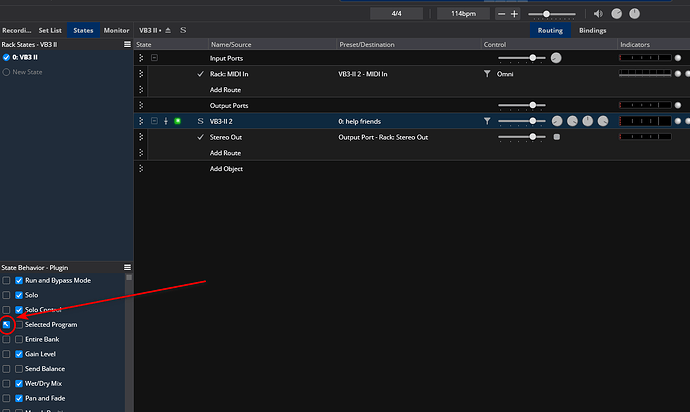Click the filter icon on VB3-II 2 row

pyautogui.click(x=487, y=121)
